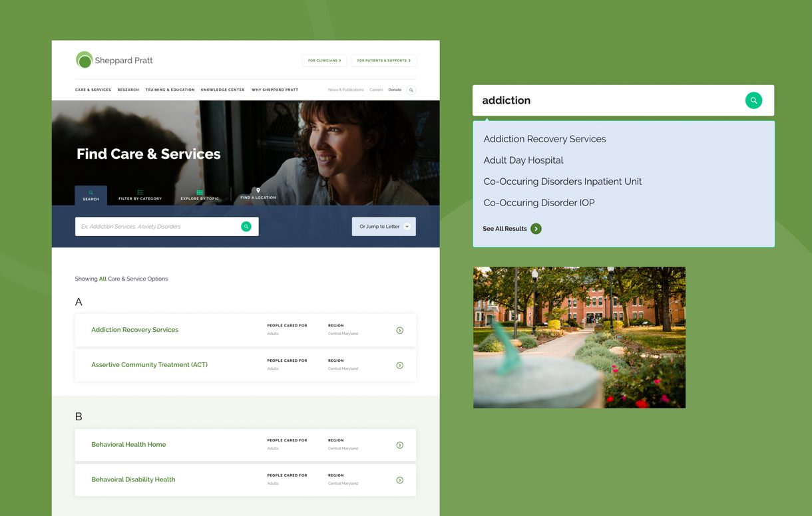Open the Knowledge Center menu
Image resolution: width=812 pixels, height=516 pixels.
click(223, 90)
